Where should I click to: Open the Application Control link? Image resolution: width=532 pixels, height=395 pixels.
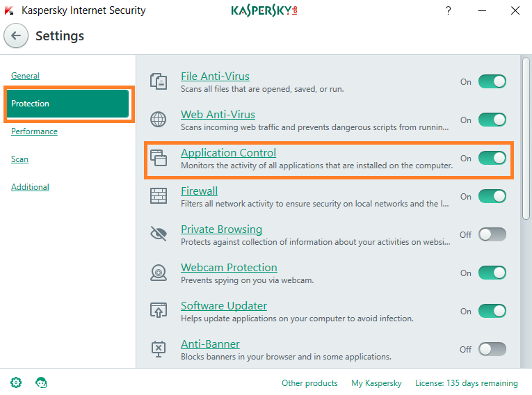click(228, 153)
